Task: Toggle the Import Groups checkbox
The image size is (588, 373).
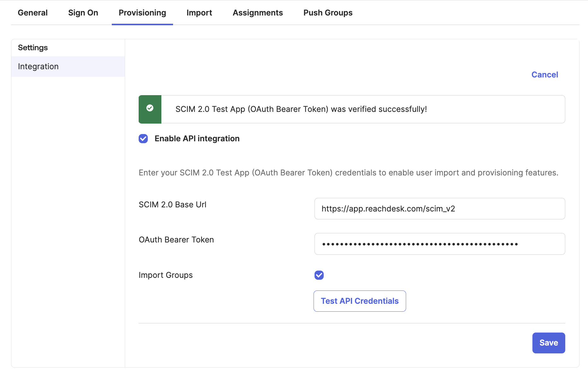Action: 319,275
